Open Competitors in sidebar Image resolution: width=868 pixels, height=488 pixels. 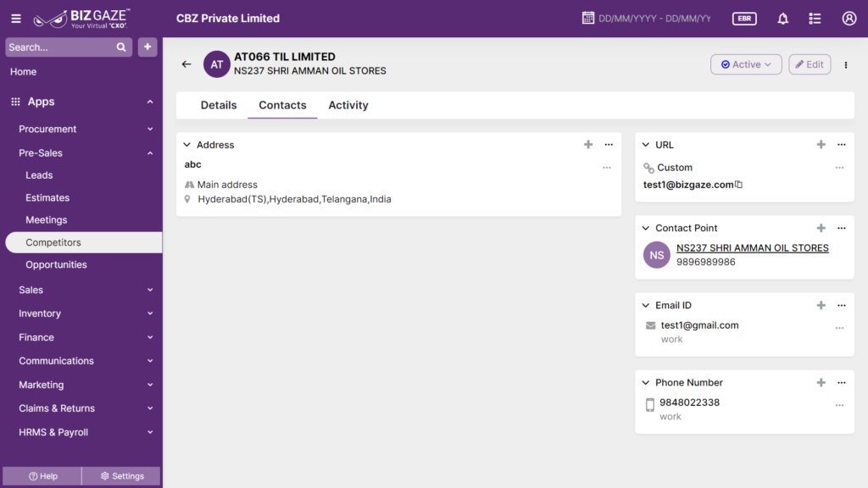[84, 242]
